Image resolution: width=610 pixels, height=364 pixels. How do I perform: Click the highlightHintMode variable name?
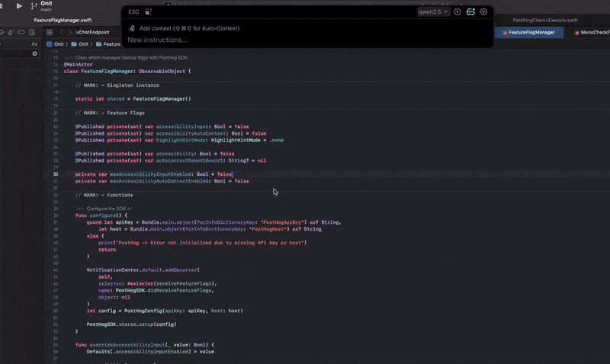(x=181, y=140)
